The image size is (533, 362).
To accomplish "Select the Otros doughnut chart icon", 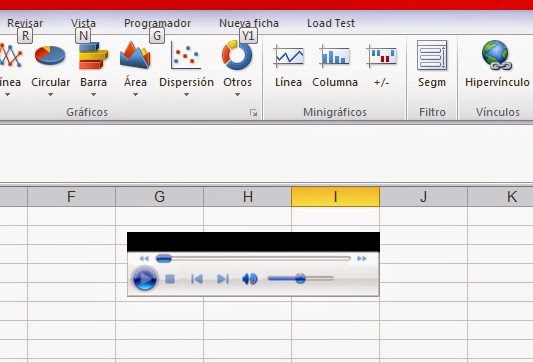I will (x=237, y=55).
